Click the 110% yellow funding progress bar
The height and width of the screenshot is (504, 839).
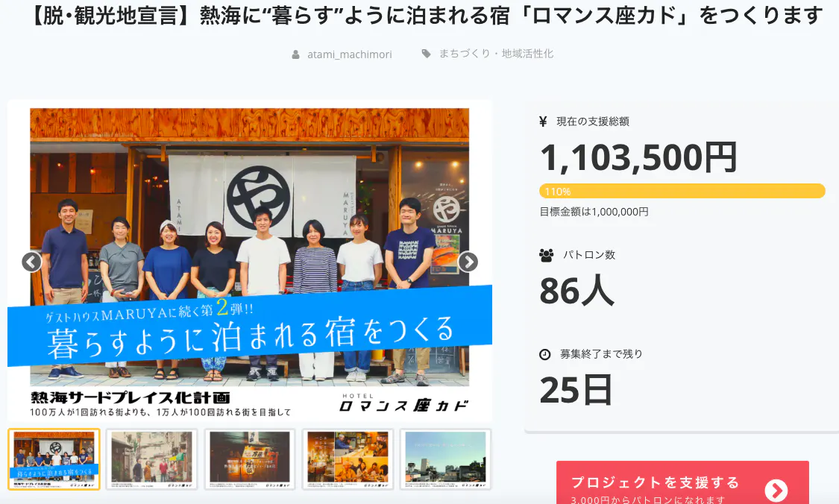tap(682, 191)
